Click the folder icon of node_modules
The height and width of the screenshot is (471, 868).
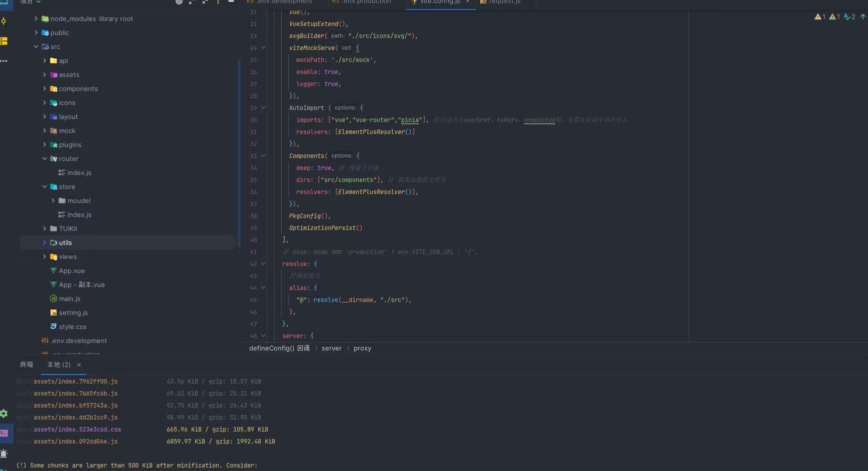pos(45,18)
